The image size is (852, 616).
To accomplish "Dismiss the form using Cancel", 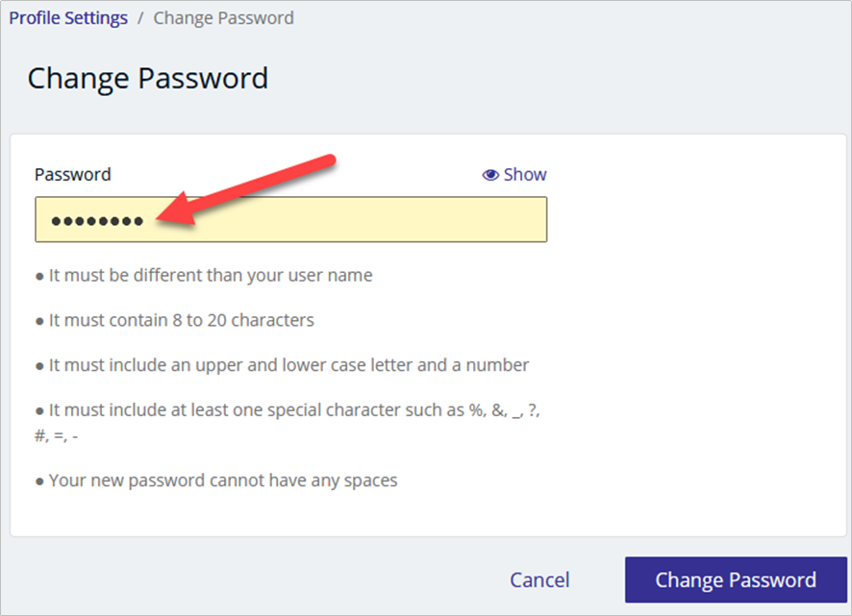I will pyautogui.click(x=539, y=579).
